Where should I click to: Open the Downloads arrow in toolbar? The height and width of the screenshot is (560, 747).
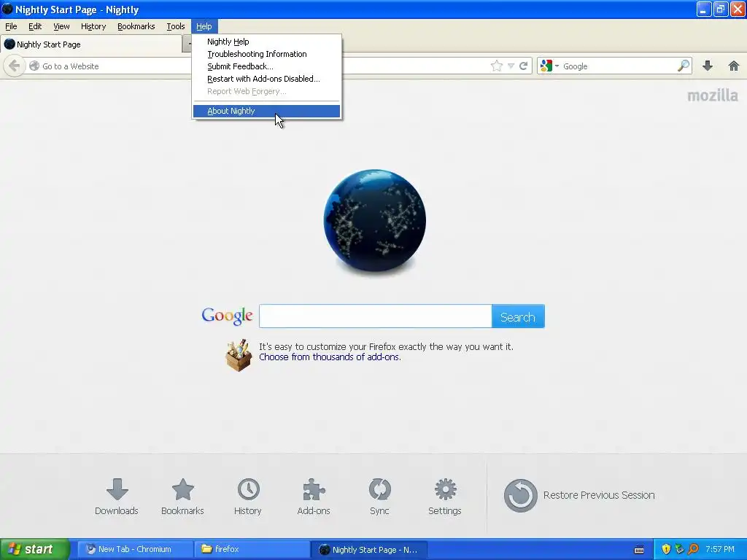pyautogui.click(x=708, y=66)
